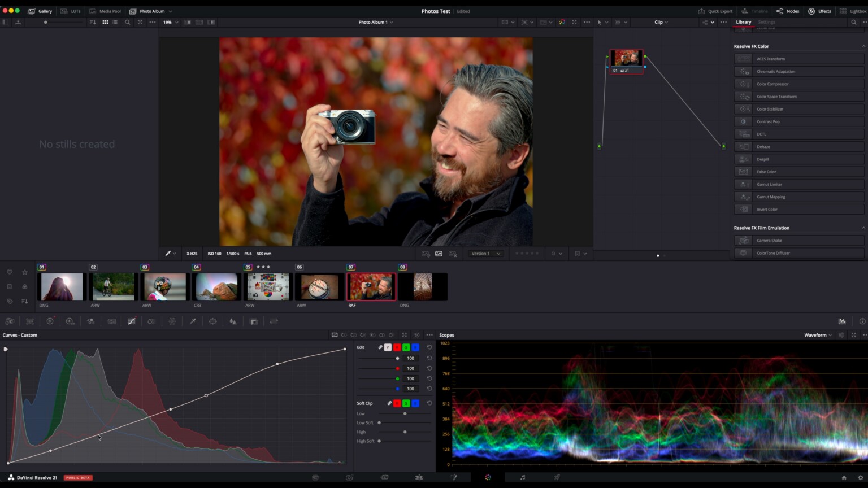Open the Color page icon at bottom
Screen dimensions: 868x488
pyautogui.click(x=488, y=477)
